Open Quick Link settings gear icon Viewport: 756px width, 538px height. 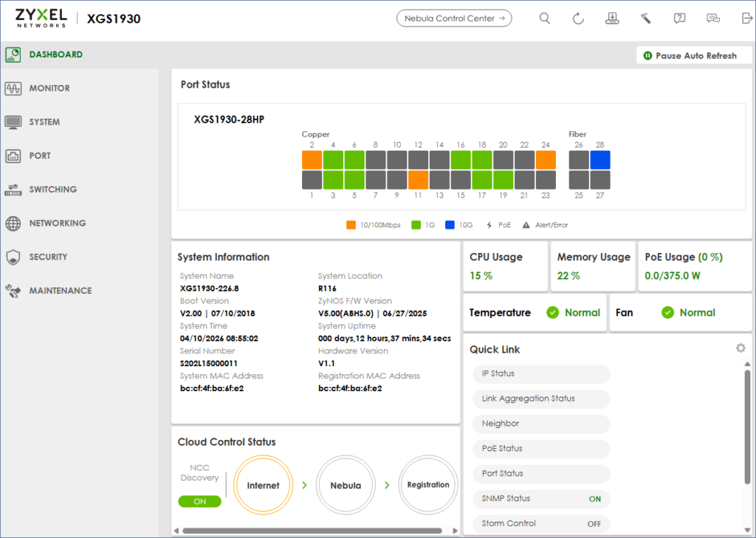click(740, 348)
